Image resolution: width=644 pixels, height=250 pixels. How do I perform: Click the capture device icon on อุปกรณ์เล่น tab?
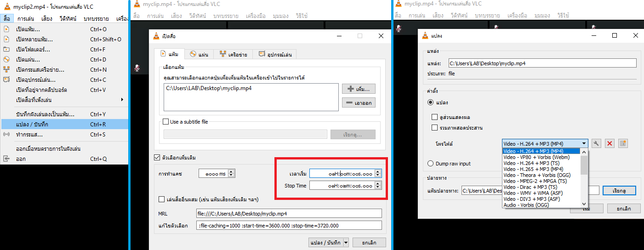pos(262,55)
